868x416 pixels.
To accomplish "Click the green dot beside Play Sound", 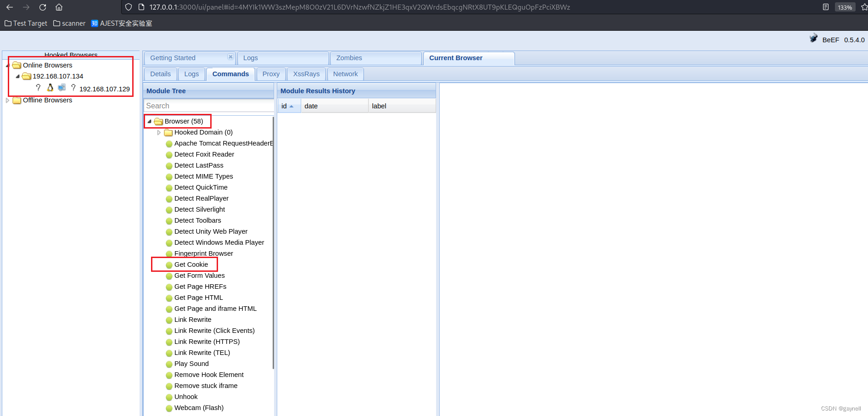I will tap(169, 364).
